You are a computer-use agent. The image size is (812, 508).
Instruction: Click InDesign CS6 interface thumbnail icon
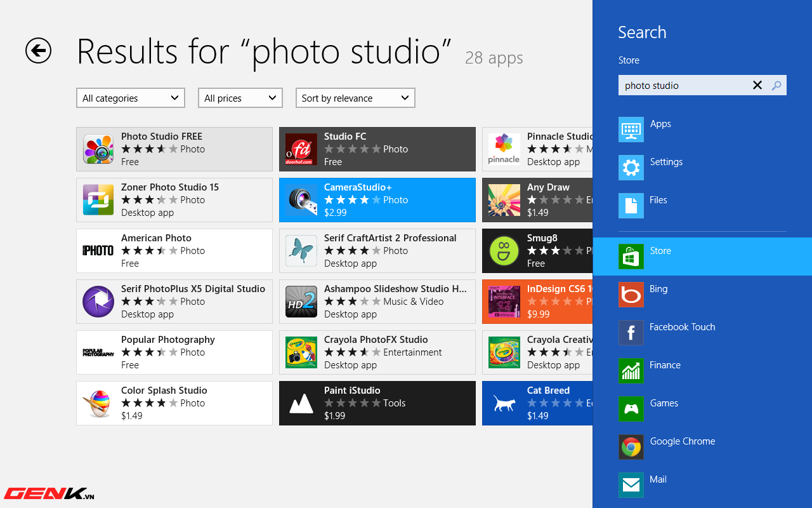pos(504,302)
